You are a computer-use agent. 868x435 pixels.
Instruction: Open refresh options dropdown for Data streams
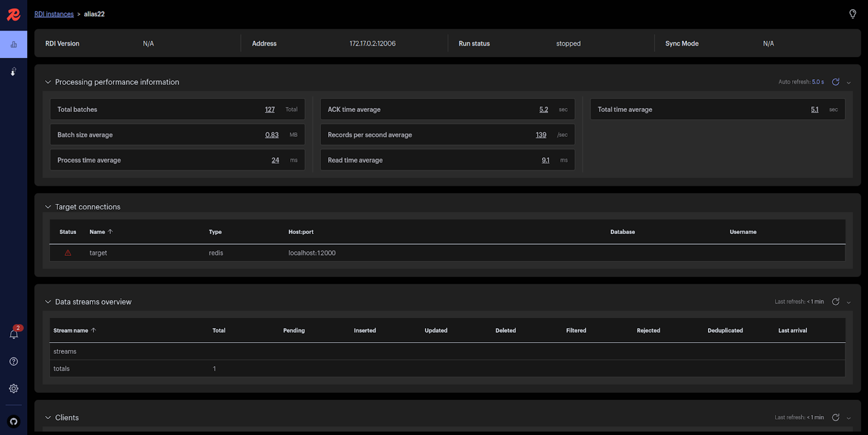(x=849, y=302)
